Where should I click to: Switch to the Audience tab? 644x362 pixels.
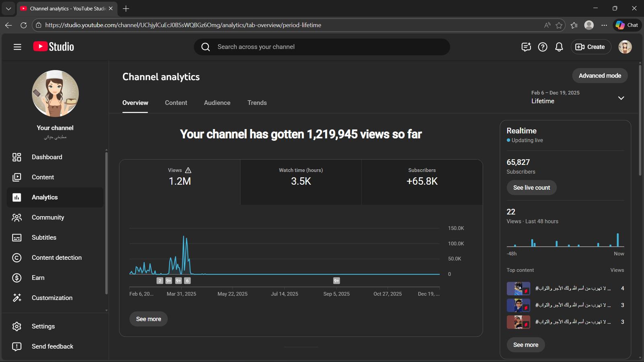[x=217, y=103]
